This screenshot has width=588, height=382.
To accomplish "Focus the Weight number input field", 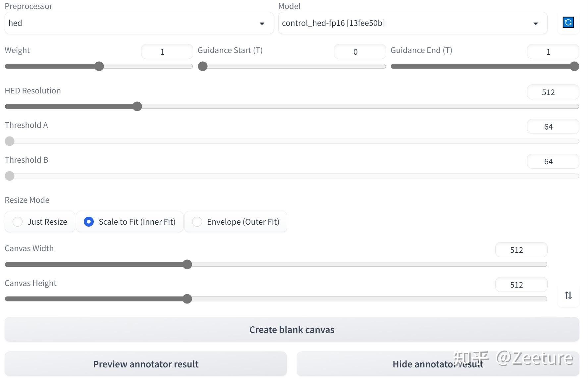I will (167, 52).
